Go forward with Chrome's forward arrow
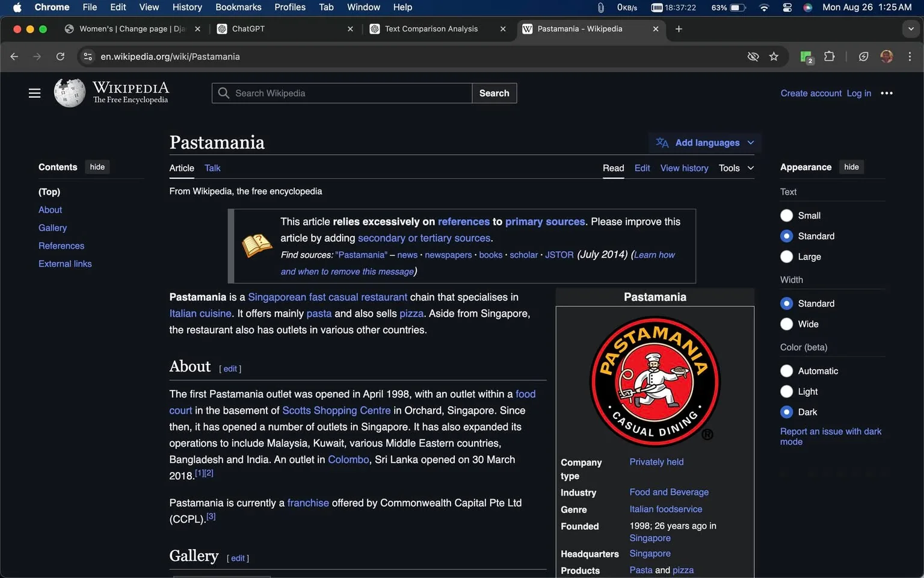924x578 pixels. click(x=37, y=56)
